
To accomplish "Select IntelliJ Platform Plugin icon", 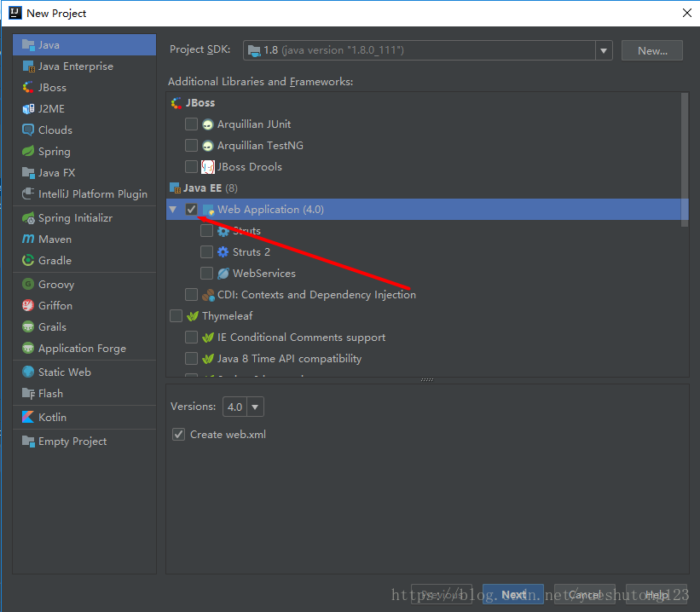I will tap(28, 193).
